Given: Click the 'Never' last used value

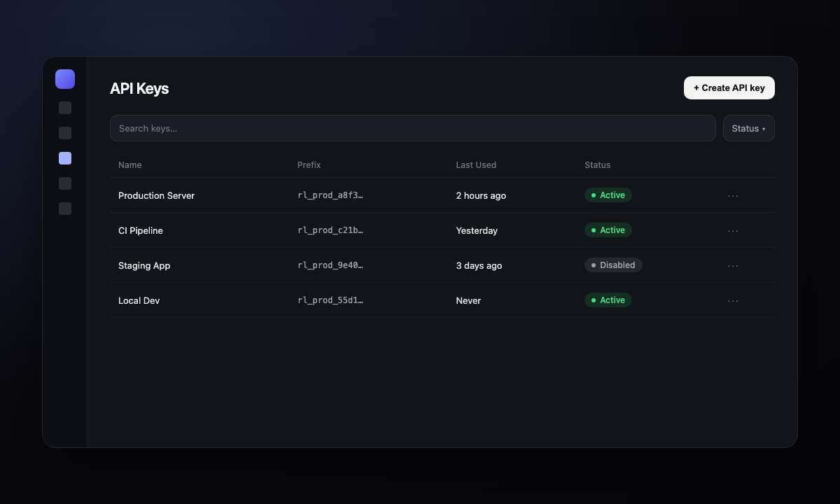Looking at the screenshot, I should coord(468,300).
